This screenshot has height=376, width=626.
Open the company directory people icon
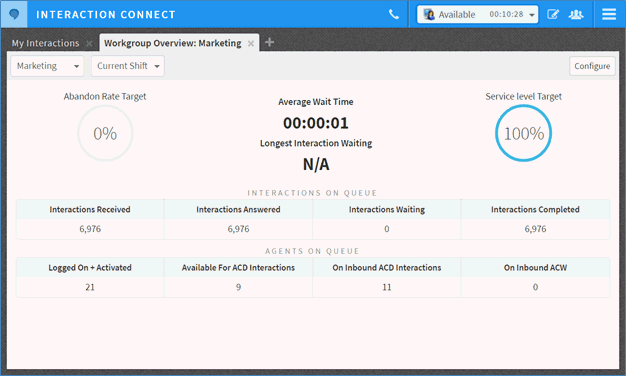(x=576, y=15)
